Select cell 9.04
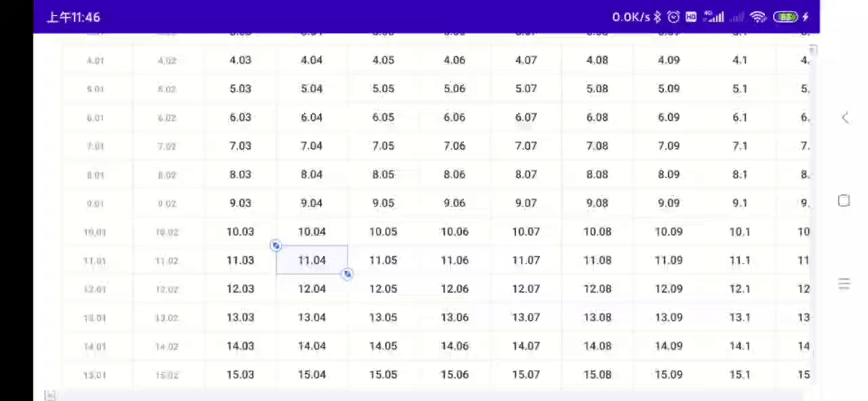Screen dimensions: 868x401 [x=312, y=203]
